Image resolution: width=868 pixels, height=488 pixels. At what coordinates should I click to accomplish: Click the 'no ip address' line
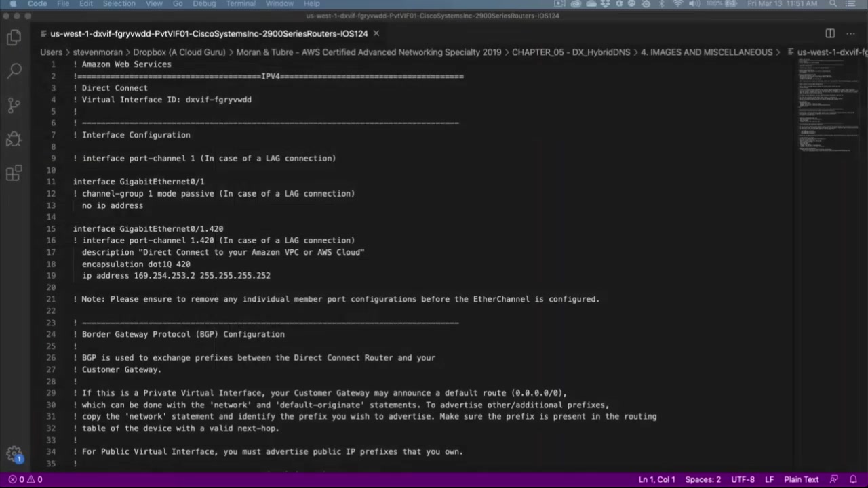coord(113,205)
